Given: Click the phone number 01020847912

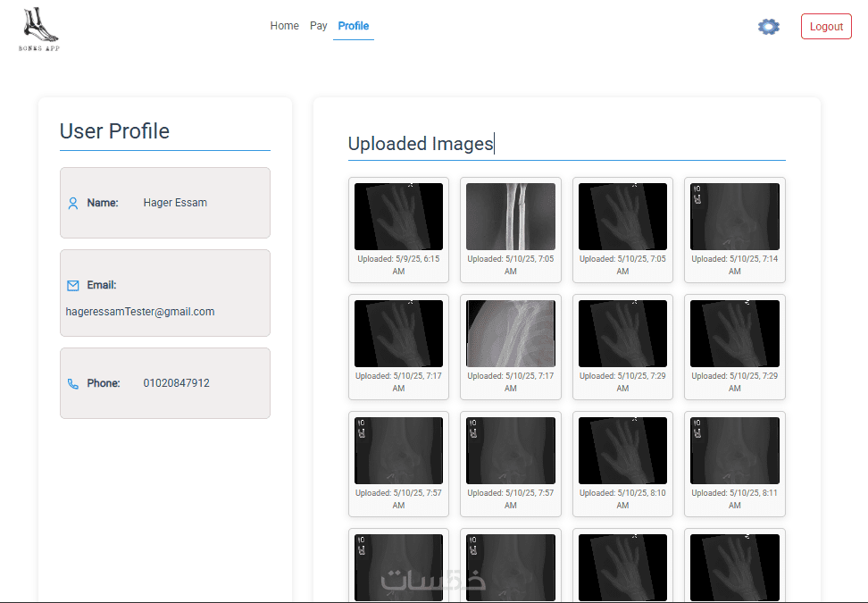Looking at the screenshot, I should point(176,383).
